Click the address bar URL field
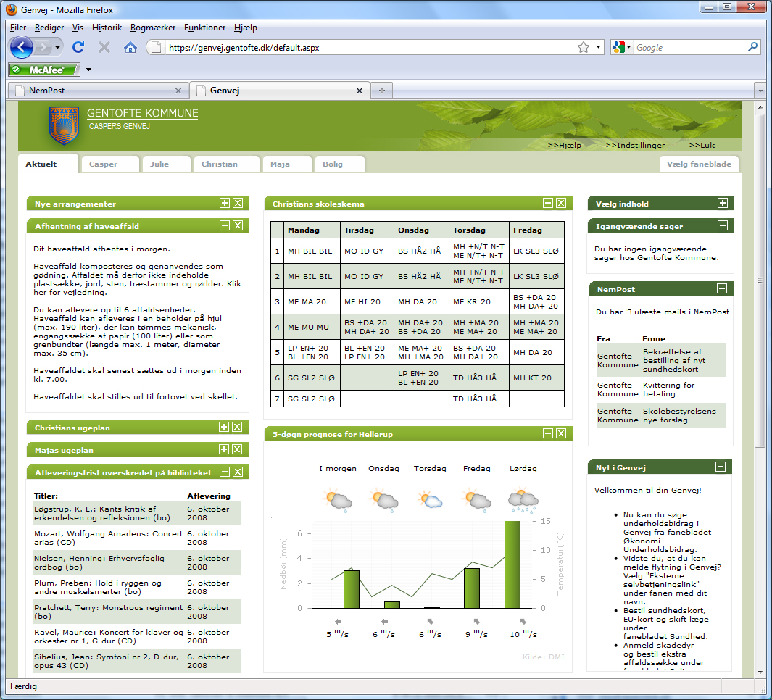Screen dimensions: 772x700 coord(362,47)
